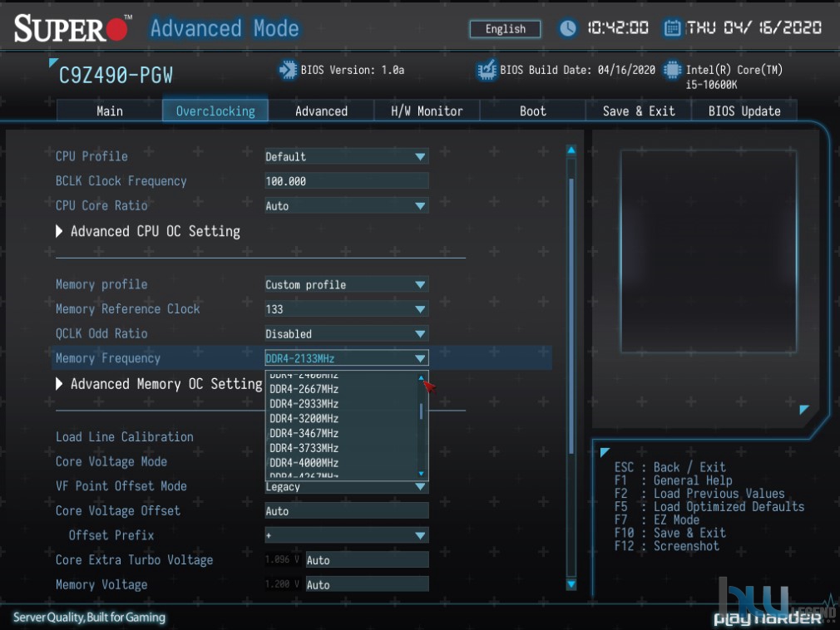Click the CPU processor icon
The width and height of the screenshot is (840, 630).
tap(672, 70)
